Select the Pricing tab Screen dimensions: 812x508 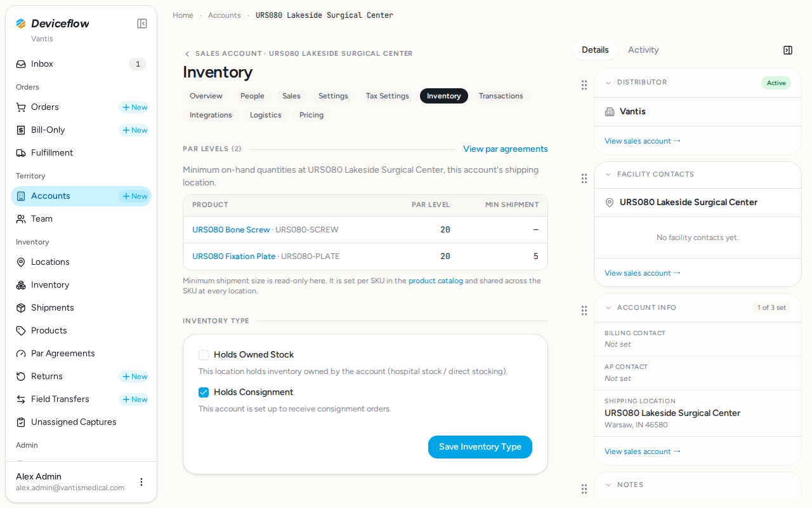(311, 115)
